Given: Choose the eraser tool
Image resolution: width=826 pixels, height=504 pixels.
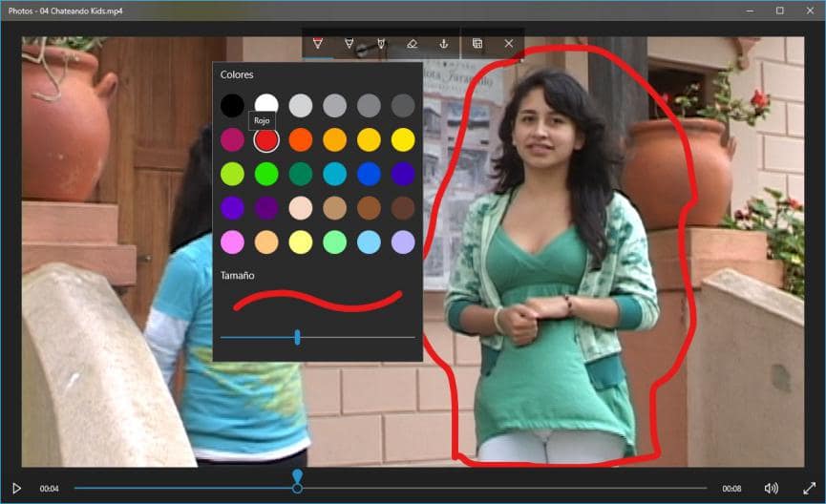Looking at the screenshot, I should (412, 44).
